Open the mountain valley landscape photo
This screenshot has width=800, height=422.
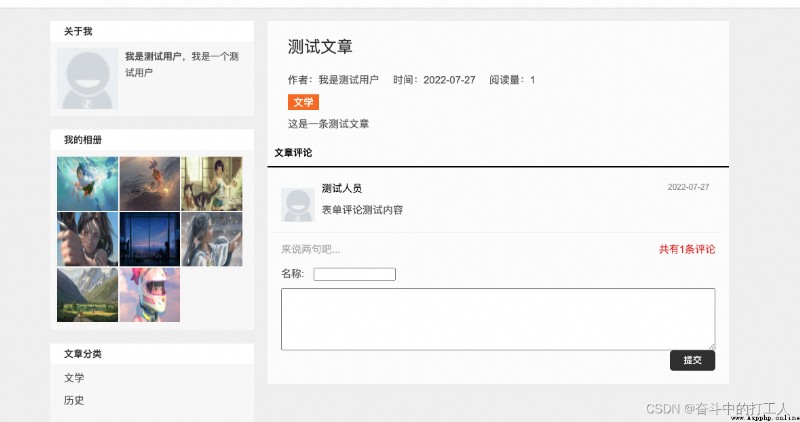tap(87, 295)
